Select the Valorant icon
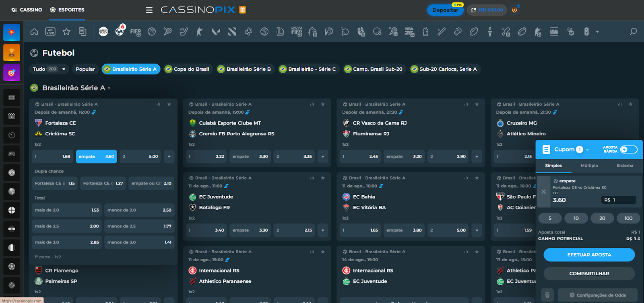644x303 pixels. 216,32
